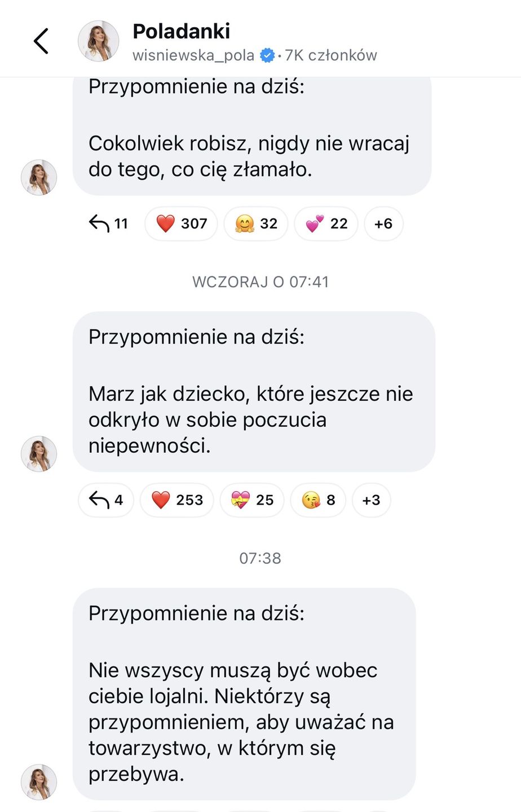This screenshot has width=521, height=812.
Task: Tap the avatar next to the loyalty message
Action: 38,782
